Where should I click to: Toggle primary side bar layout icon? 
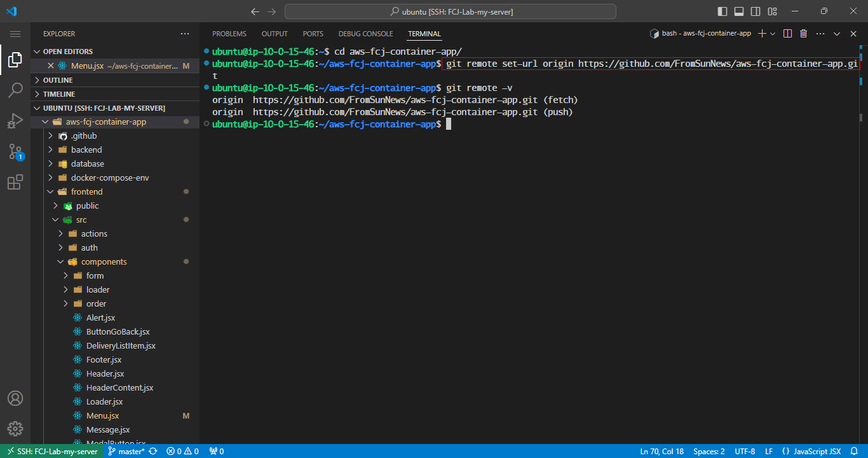click(x=722, y=11)
